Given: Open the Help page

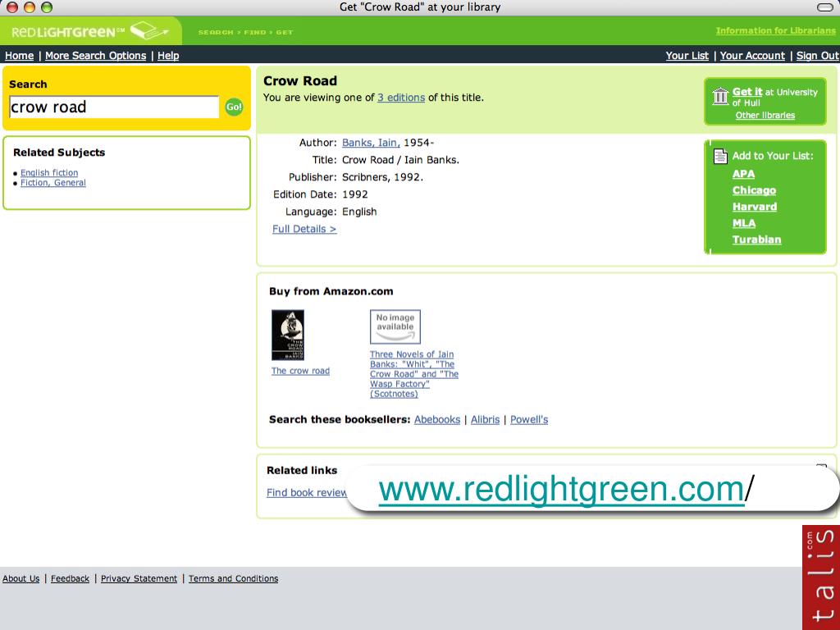Looking at the screenshot, I should tap(168, 56).
